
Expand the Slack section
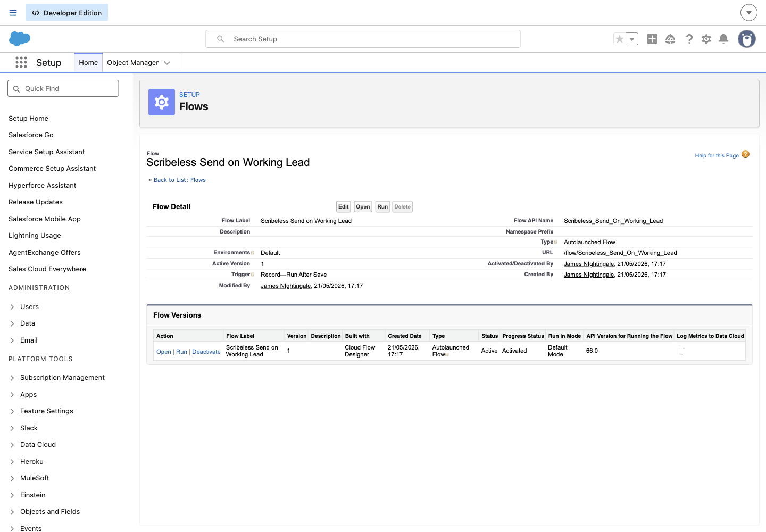click(12, 428)
